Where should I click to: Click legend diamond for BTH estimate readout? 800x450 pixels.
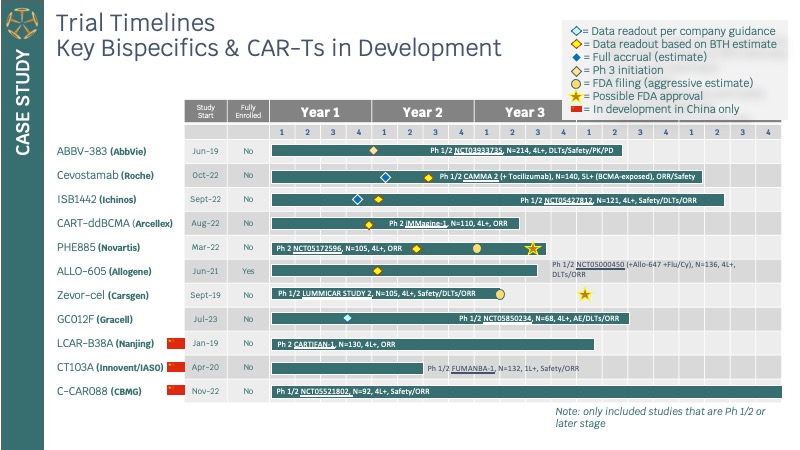coord(576,44)
